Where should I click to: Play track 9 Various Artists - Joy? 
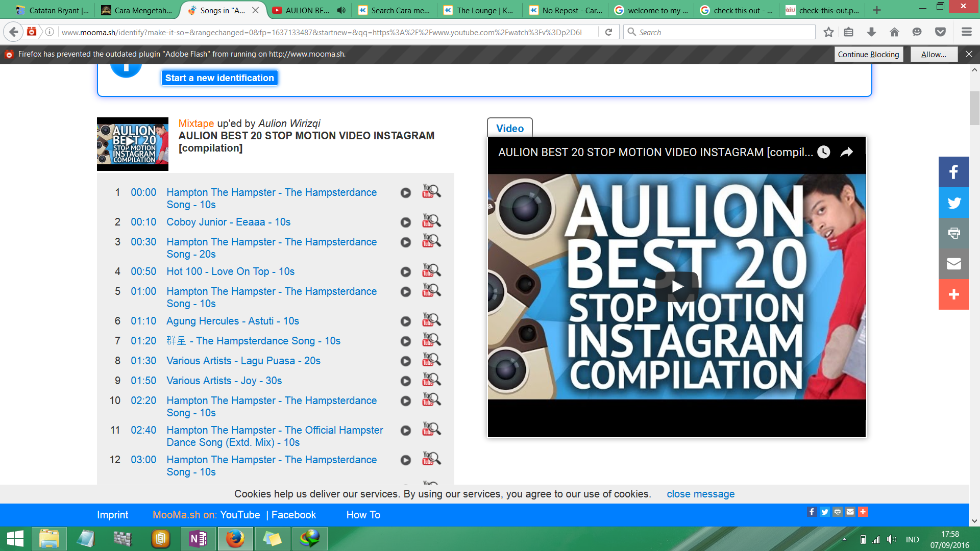[x=406, y=381]
